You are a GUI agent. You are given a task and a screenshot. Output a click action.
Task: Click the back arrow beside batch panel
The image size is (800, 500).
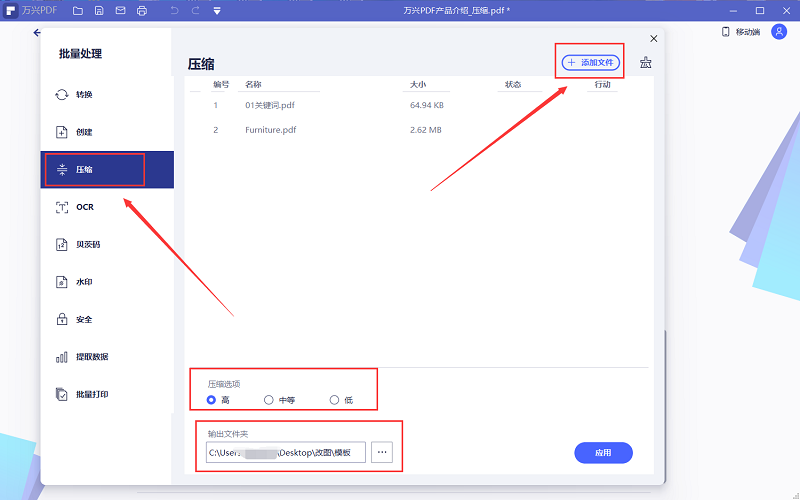point(37,33)
